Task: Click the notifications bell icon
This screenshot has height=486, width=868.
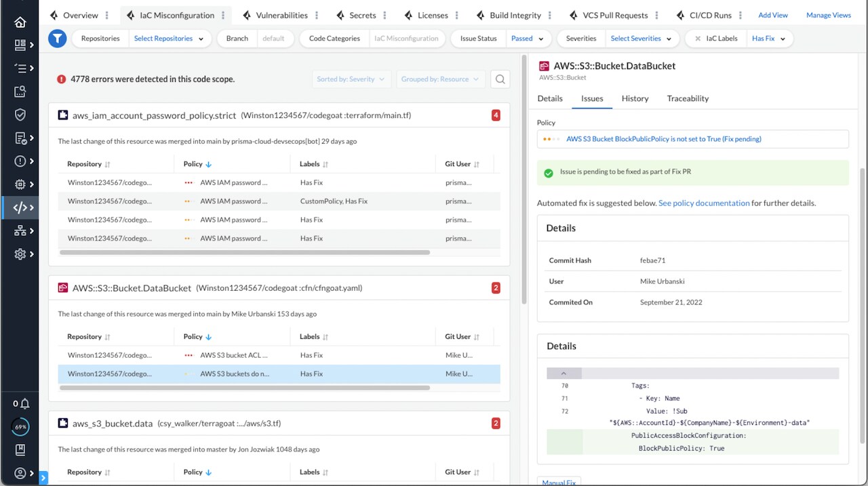Action: 24,403
